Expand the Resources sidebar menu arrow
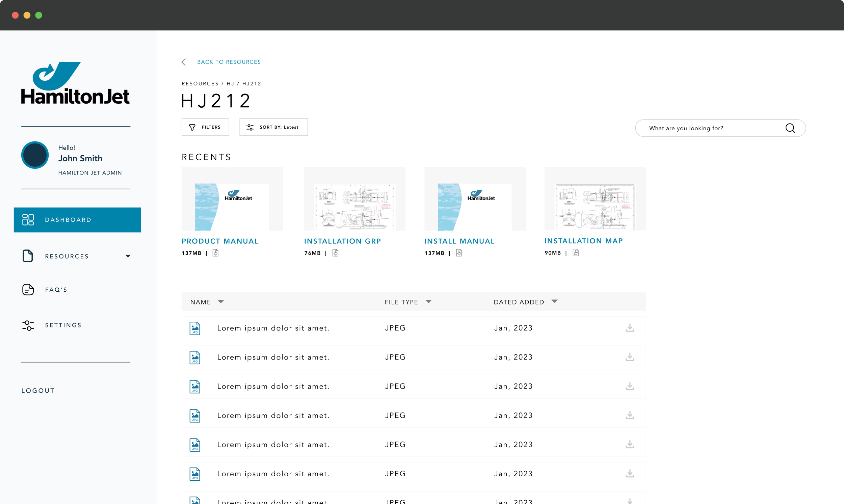The height and width of the screenshot is (504, 844). pos(128,256)
